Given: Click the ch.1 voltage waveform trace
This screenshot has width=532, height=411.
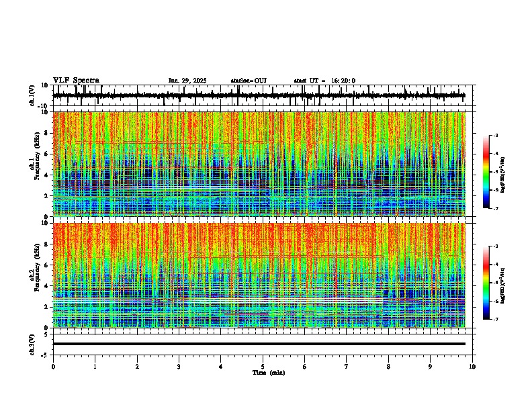Looking at the screenshot, I should 259,95.
